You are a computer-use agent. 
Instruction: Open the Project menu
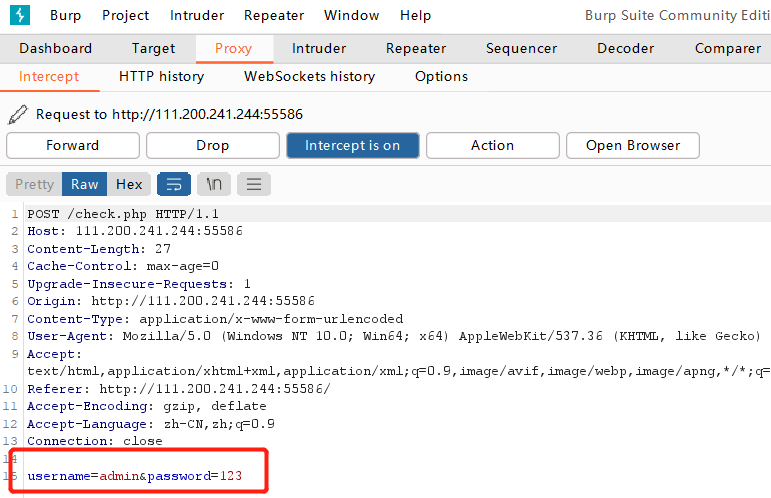pos(125,15)
